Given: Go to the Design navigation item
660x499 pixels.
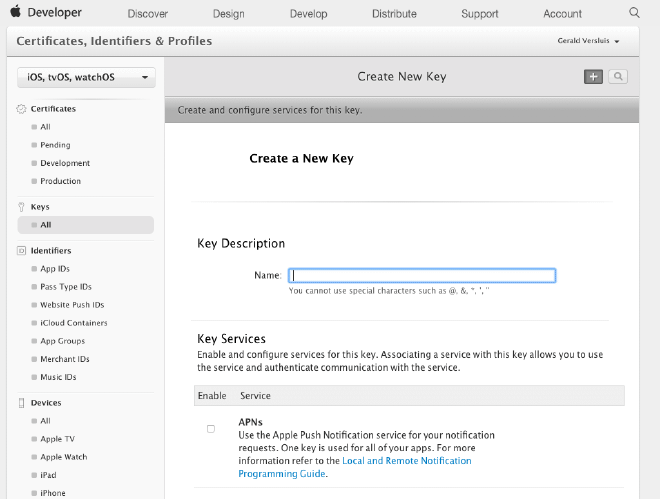Looking at the screenshot, I should pos(229,14).
